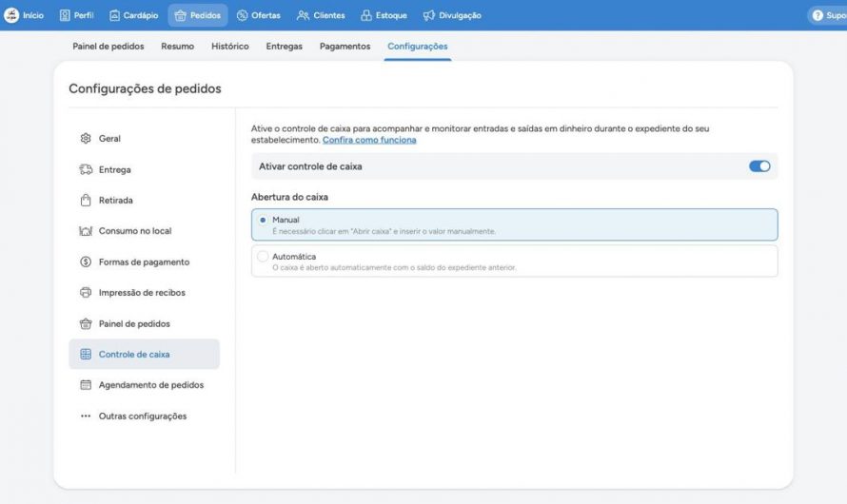Click the Clientes people icon
The width and height of the screenshot is (847, 504).
click(303, 15)
